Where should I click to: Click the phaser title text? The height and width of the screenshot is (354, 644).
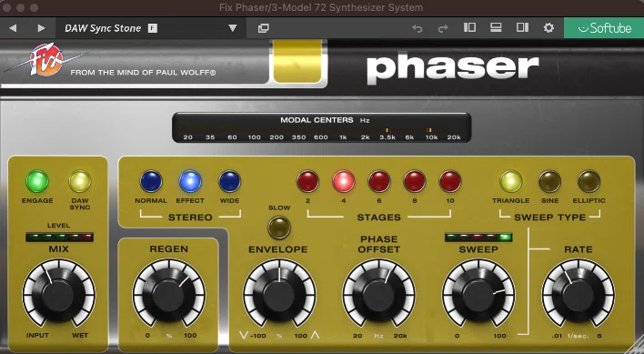point(453,67)
